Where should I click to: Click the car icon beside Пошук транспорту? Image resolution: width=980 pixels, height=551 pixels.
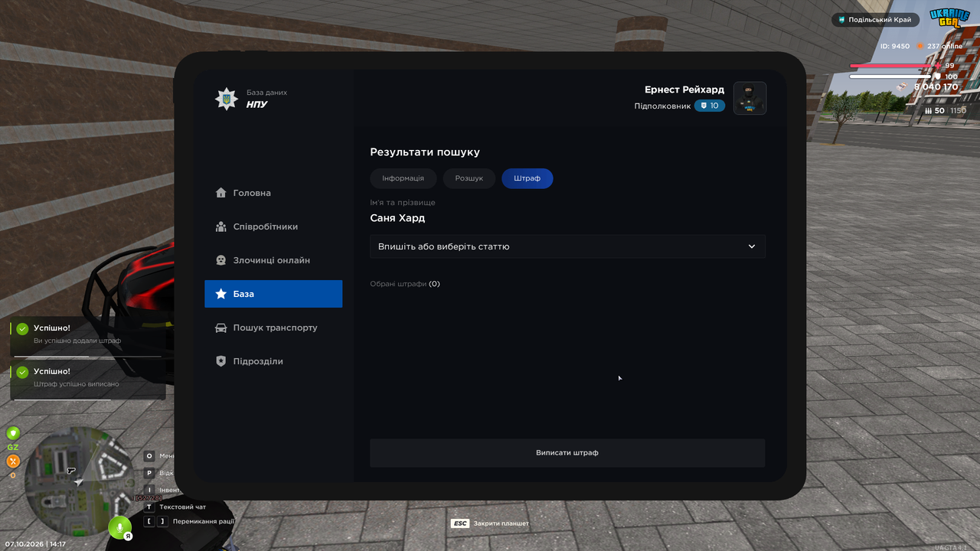tap(221, 328)
